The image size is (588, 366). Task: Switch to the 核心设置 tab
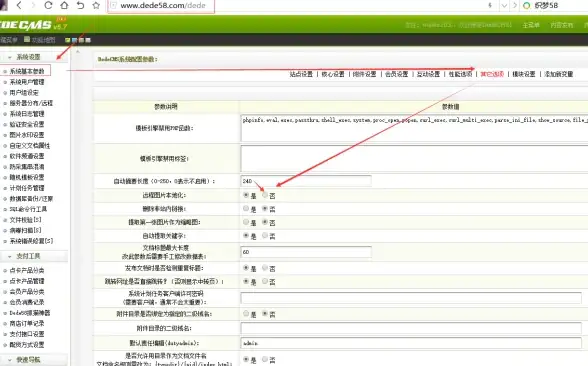pos(333,74)
